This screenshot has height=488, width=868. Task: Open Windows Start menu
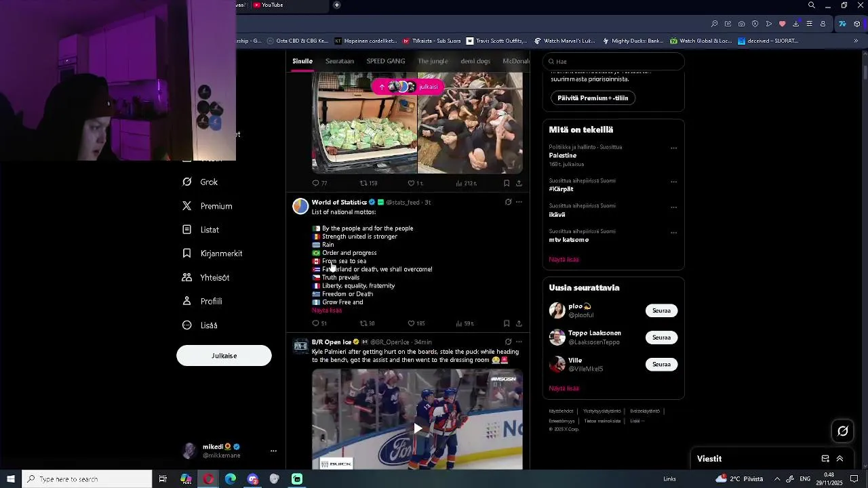(x=10, y=479)
